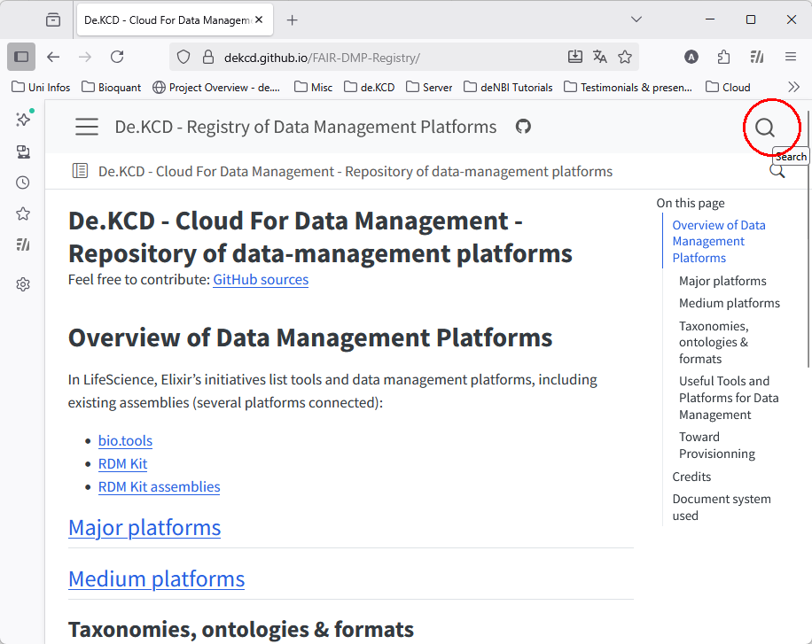Follow the GitHub sources link
This screenshot has height=644, width=812.
pos(261,280)
